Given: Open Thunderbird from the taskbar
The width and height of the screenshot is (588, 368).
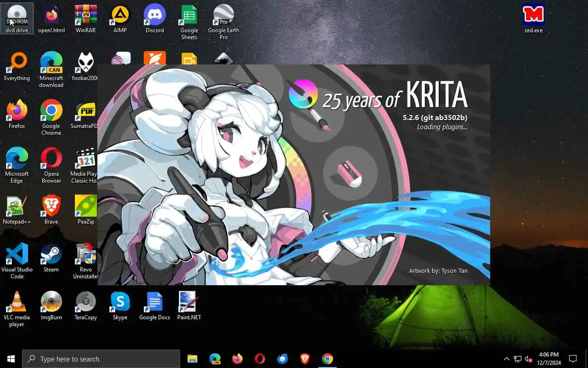Looking at the screenshot, I should coord(283,359).
